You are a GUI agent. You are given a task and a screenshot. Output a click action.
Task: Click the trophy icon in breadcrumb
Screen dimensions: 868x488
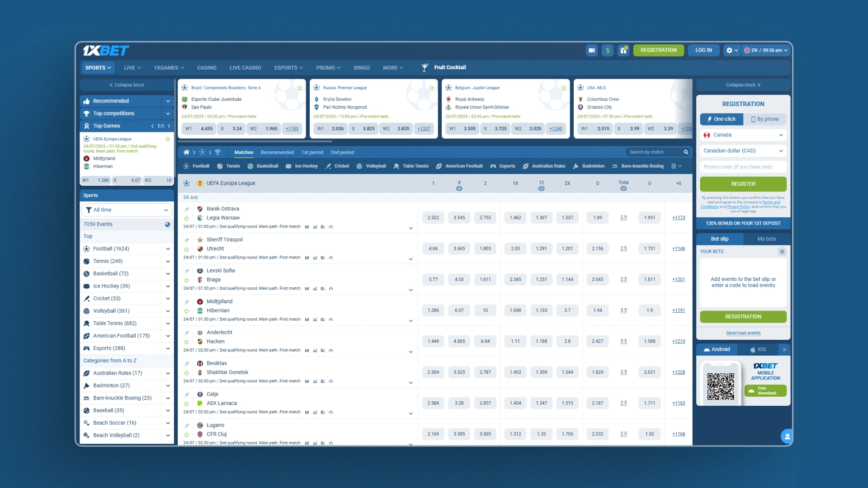click(218, 152)
